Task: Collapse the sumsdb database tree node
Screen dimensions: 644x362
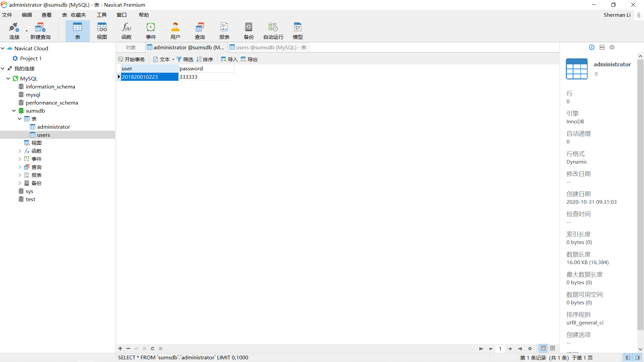Action: tap(14, 111)
